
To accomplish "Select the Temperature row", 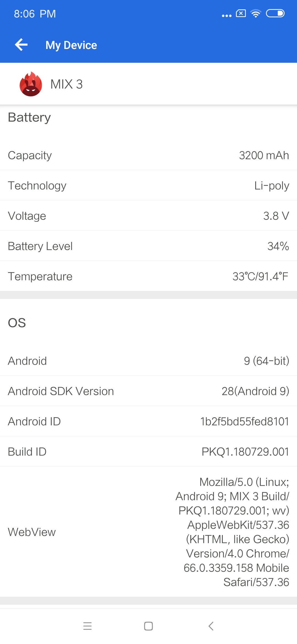I will click(x=148, y=276).
